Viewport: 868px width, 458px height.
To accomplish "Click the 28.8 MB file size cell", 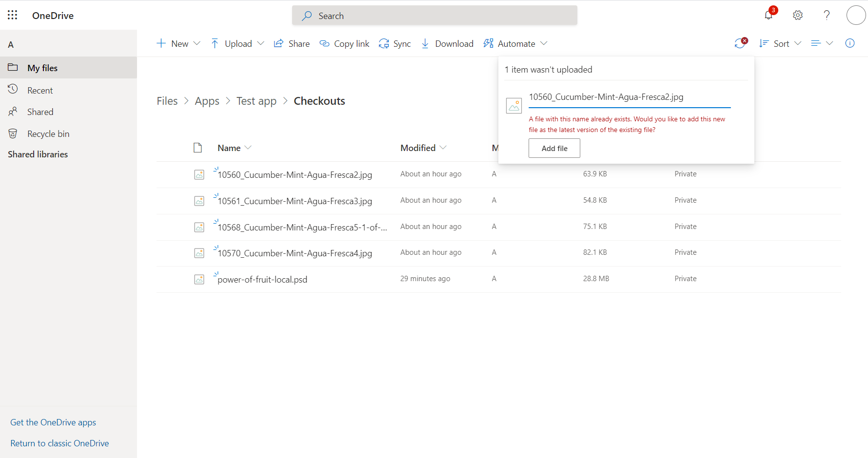I will tap(596, 279).
